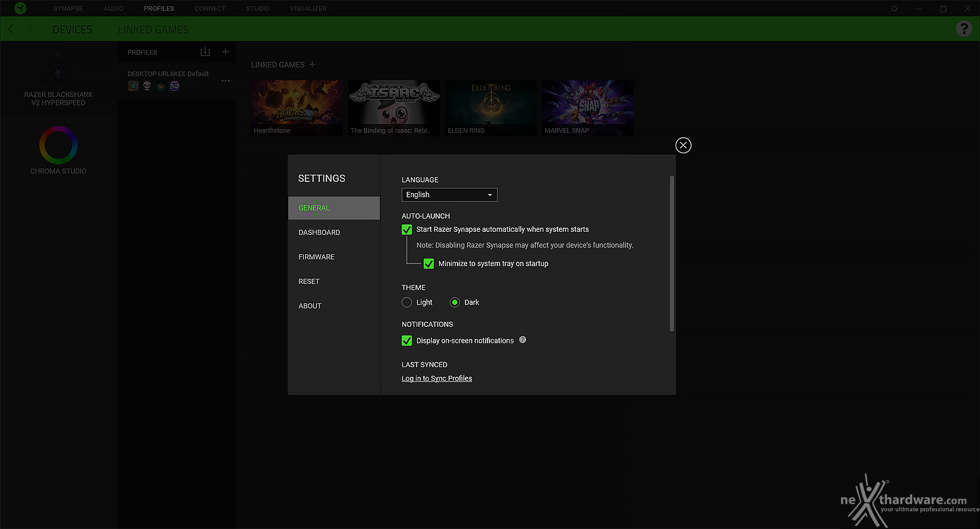Toggle minimize to system tray checkbox

click(x=429, y=264)
